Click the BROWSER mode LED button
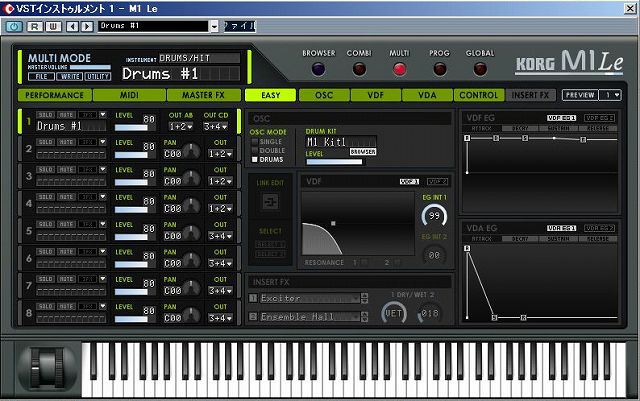 pos(318,69)
